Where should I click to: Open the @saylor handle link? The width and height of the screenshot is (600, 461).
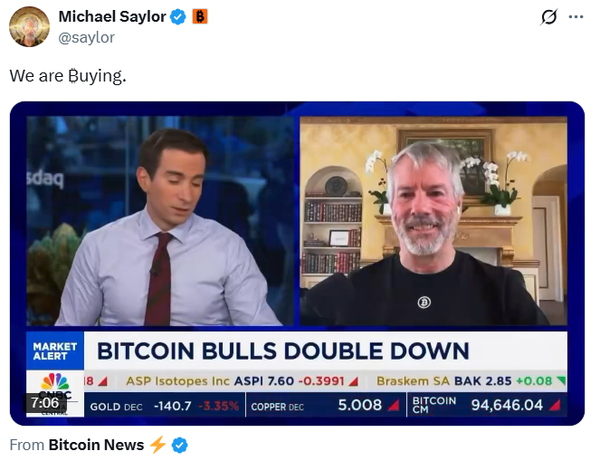point(86,37)
